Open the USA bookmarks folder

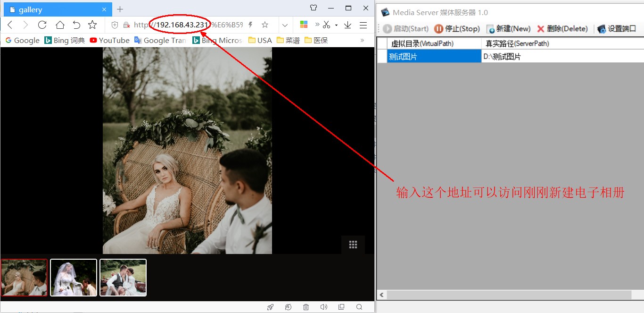pyautogui.click(x=260, y=41)
